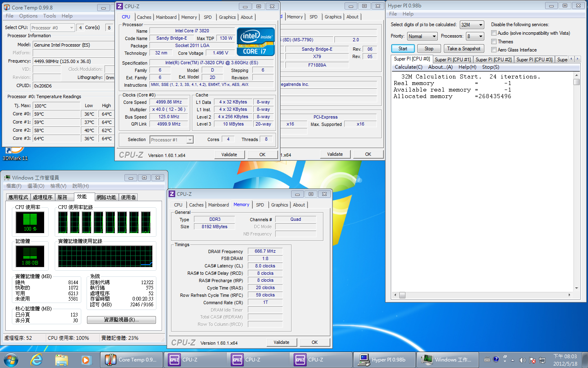Click OK in the top CPU-Z CPU window
Image resolution: width=588 pixels, height=368 pixels.
263,155
